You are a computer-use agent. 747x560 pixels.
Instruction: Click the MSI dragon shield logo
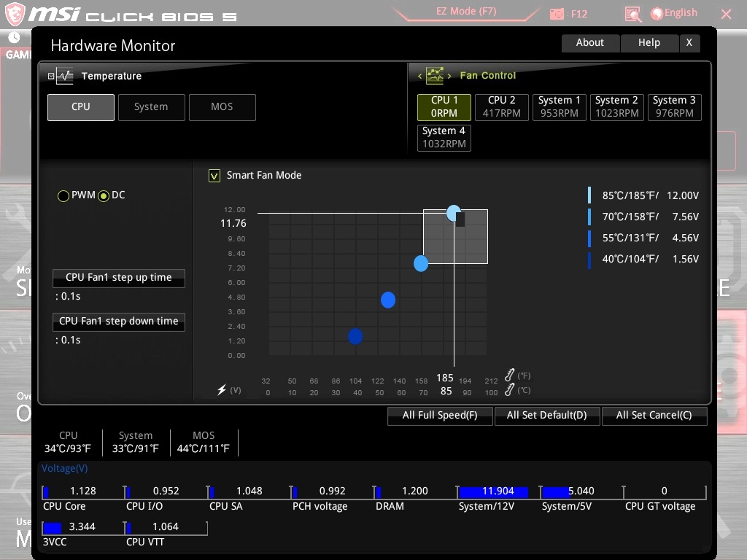click(x=15, y=13)
